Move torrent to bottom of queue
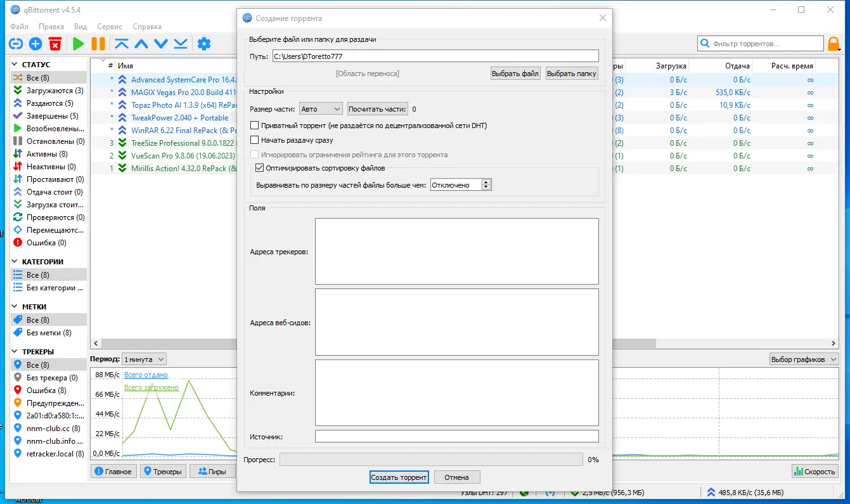Viewport: 850px width, 504px height. click(181, 44)
